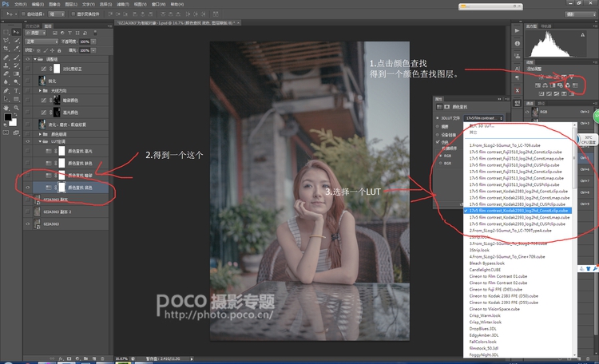Enable Auto-Select checkbox in options bar

pos(23,14)
